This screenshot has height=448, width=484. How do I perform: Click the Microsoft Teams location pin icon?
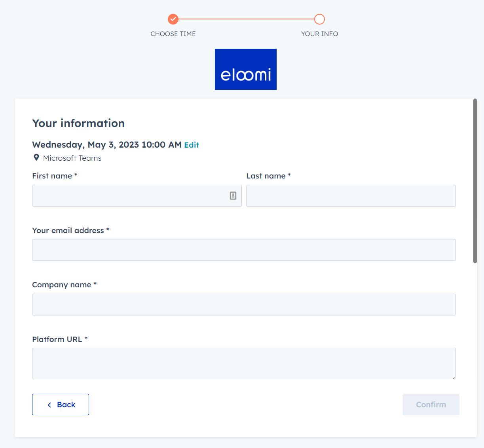coord(36,158)
